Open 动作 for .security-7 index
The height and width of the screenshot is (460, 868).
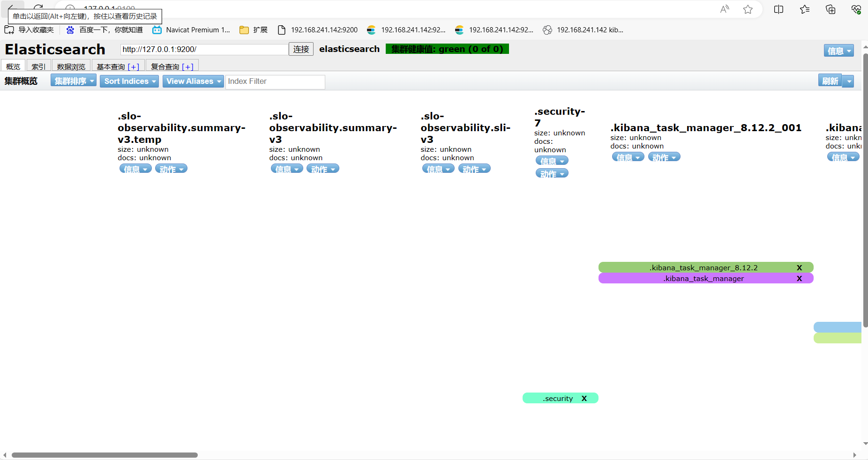point(552,173)
